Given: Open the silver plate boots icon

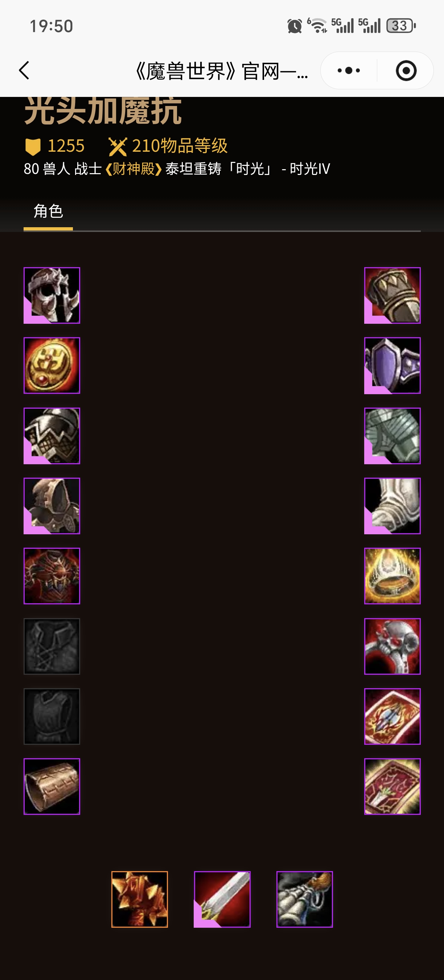Looking at the screenshot, I should (392, 506).
